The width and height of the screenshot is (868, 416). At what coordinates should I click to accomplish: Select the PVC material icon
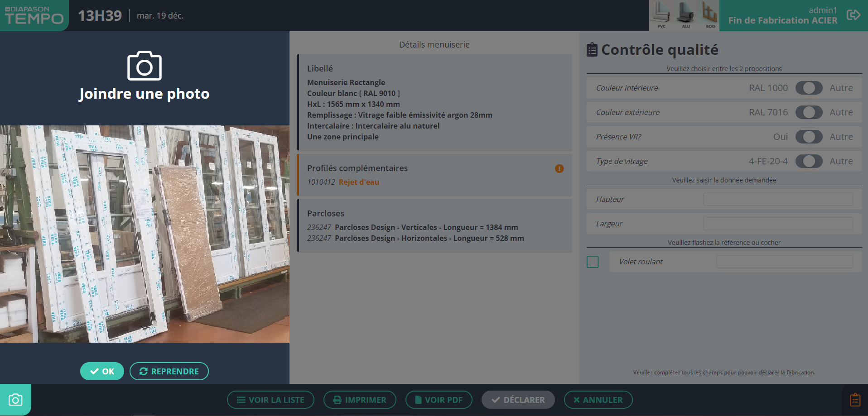(x=661, y=15)
